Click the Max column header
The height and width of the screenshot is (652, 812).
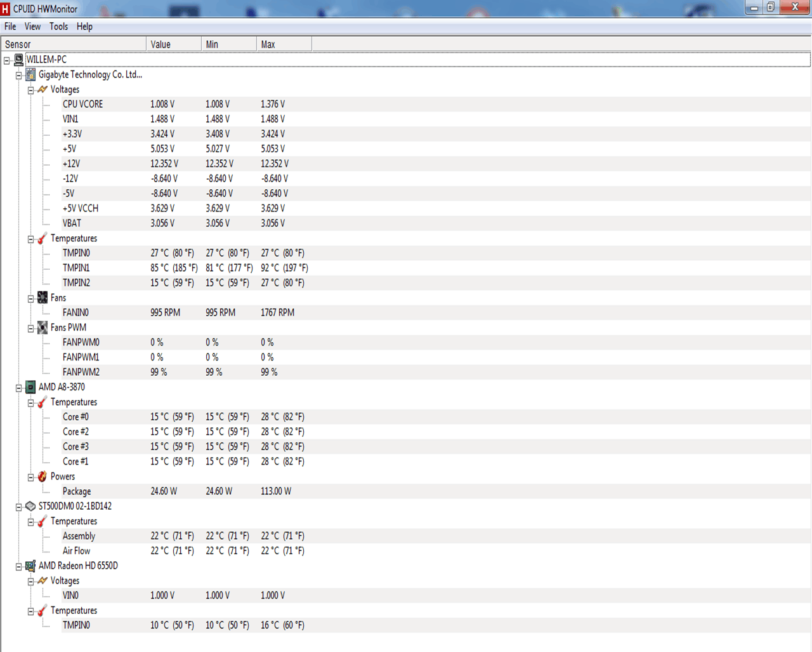click(284, 44)
